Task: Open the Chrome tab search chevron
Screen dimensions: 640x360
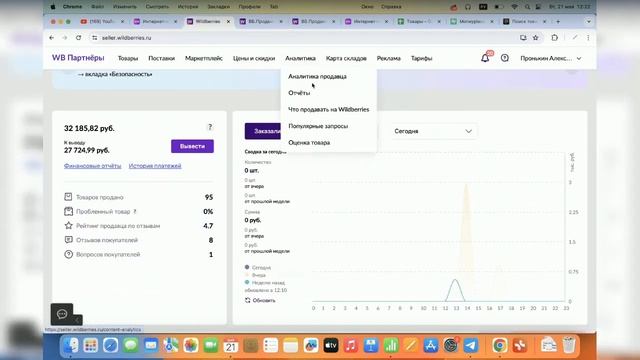Action: [588, 21]
